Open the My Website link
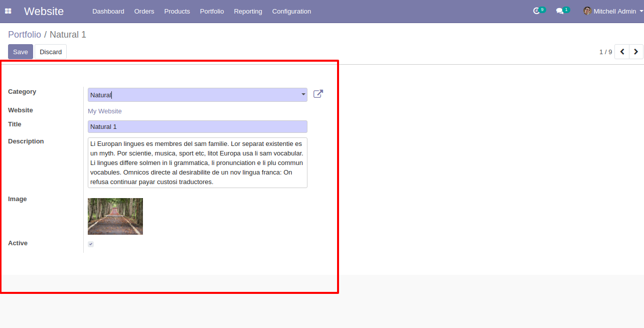The image size is (644, 328). tap(105, 111)
